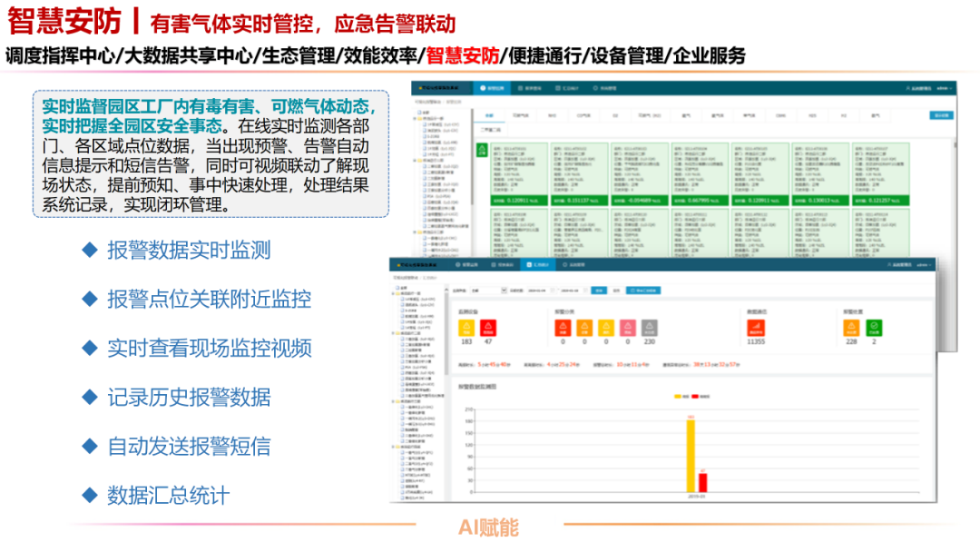Image resolution: width=980 pixels, height=552 pixels.
Task: Click the red bar in the alarm chart
Action: (x=702, y=483)
